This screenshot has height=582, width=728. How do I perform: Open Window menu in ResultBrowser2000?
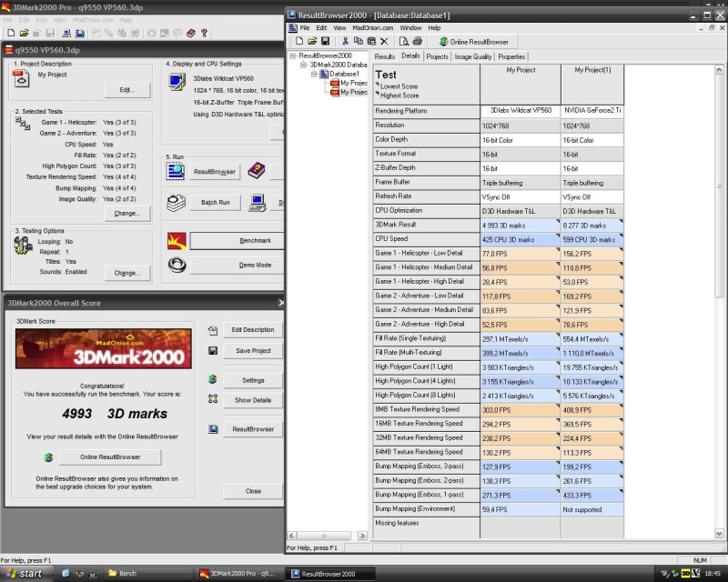click(410, 28)
